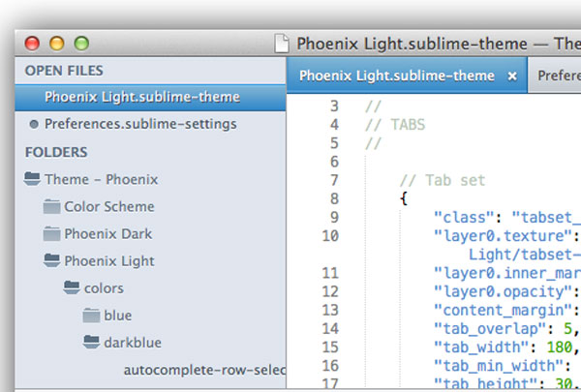Click the "layer0.texture" key
This screenshot has height=392, width=581.
tap(504, 236)
